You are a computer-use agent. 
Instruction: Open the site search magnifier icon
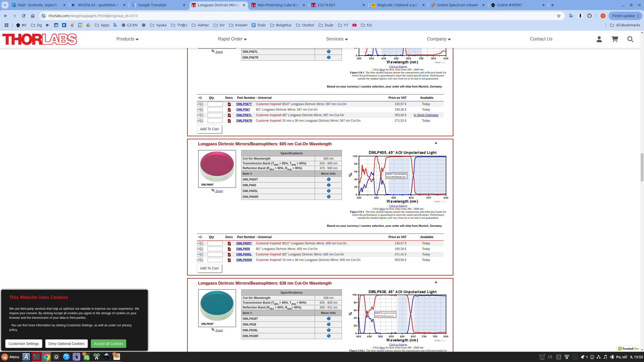[x=630, y=39]
